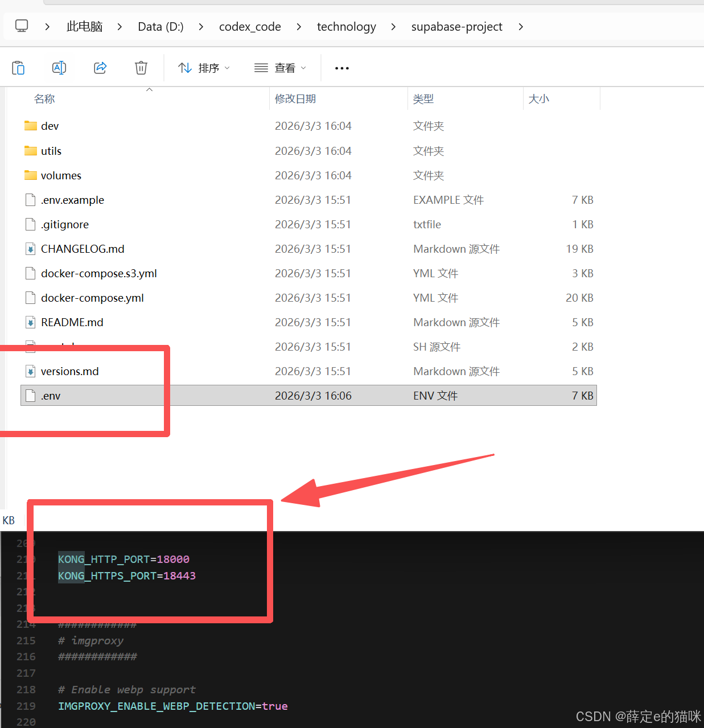The width and height of the screenshot is (704, 728).
Task: Select the dev folder name
Action: (50, 126)
